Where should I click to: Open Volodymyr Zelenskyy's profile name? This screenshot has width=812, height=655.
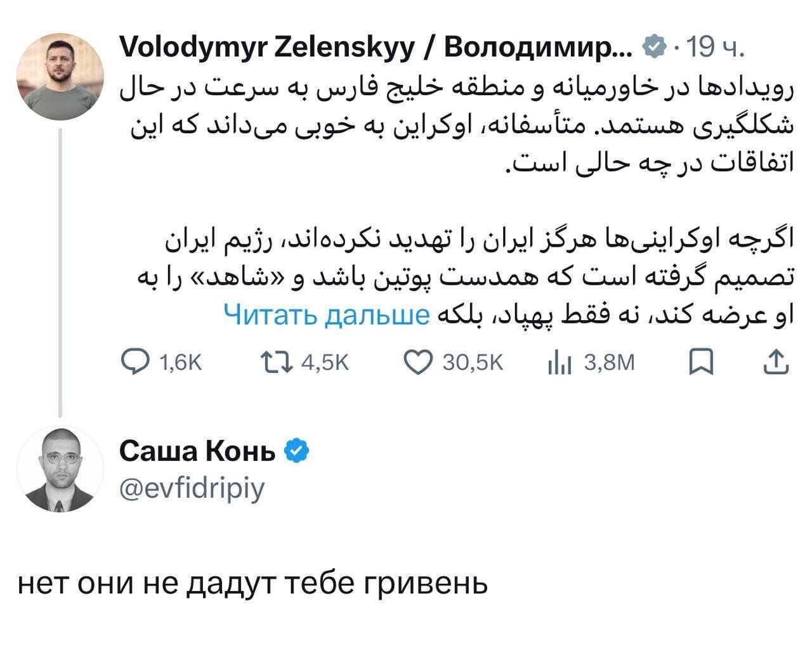pos(375,46)
